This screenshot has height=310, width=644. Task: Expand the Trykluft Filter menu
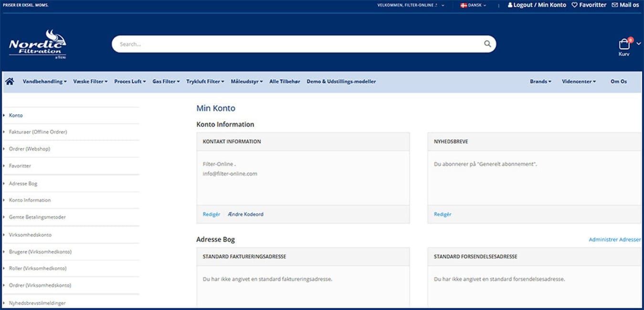click(x=205, y=82)
